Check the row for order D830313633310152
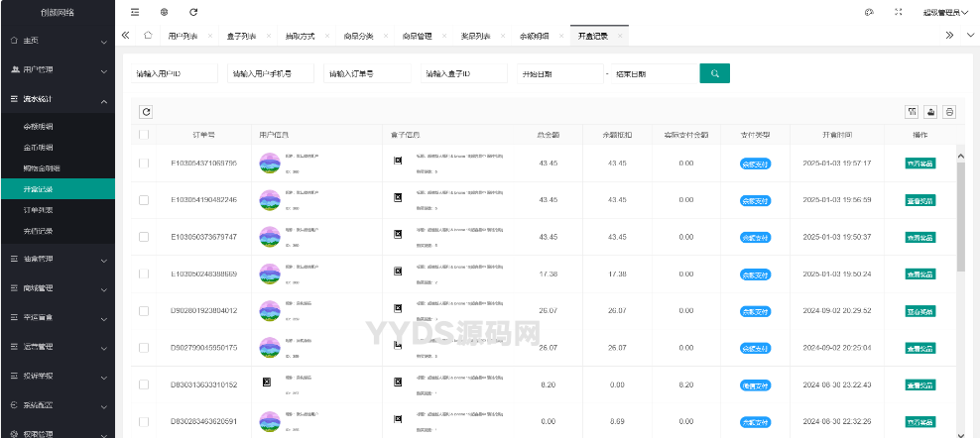 click(144, 384)
